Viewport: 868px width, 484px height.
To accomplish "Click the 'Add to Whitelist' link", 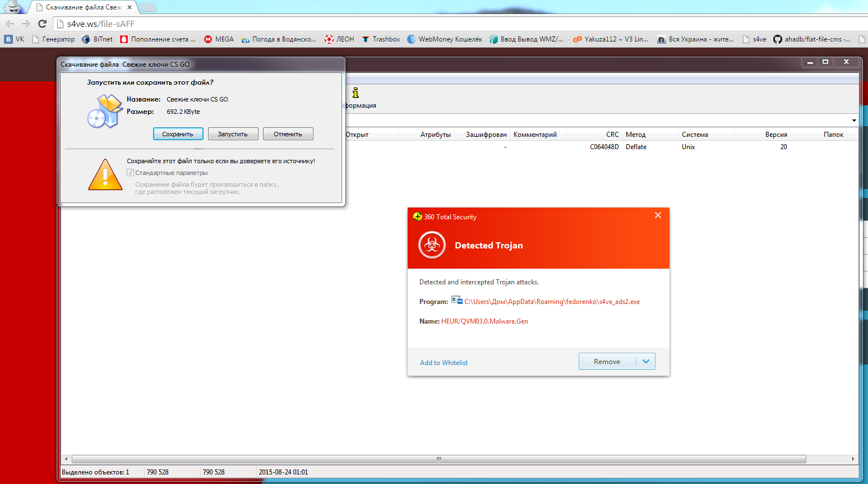I will (x=444, y=363).
